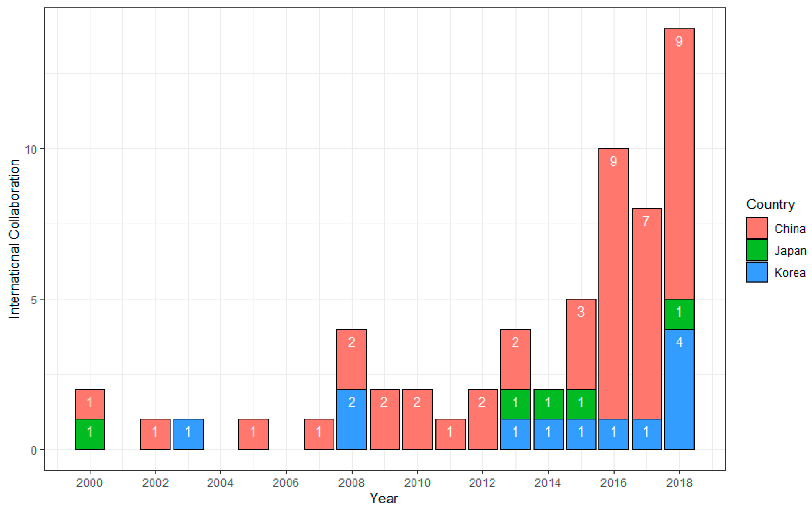Click the 2016 x-axis tick label
The image size is (812, 511).
click(613, 483)
